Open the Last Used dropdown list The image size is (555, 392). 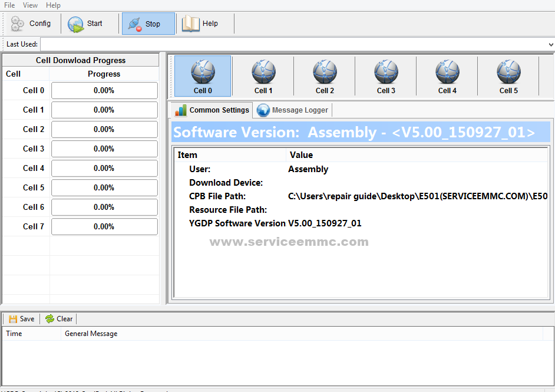point(549,44)
